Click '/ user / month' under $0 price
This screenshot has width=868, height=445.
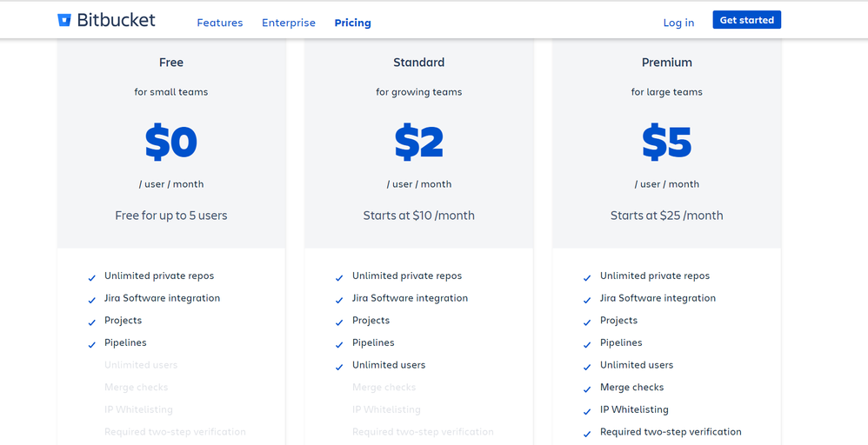171,183
